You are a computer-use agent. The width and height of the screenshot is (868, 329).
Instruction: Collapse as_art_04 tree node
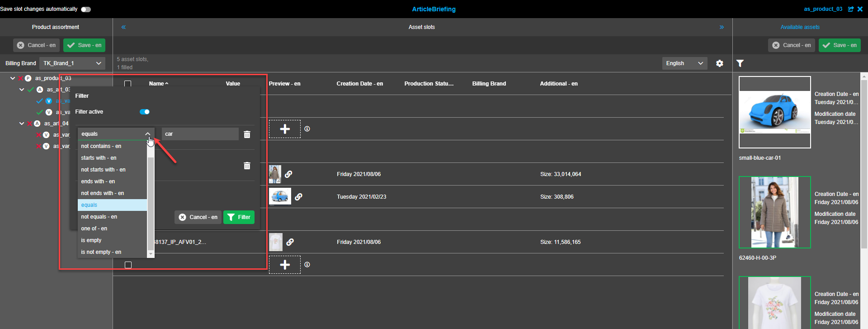click(x=22, y=124)
